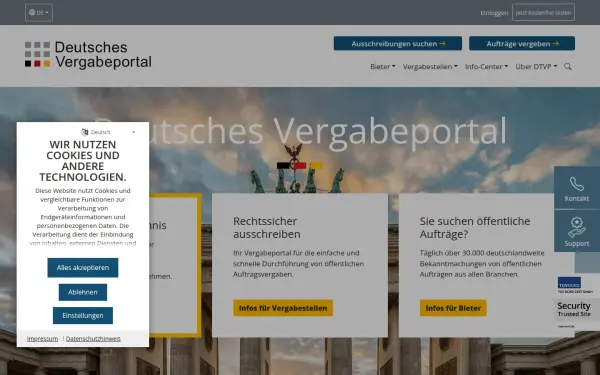This screenshot has height=375, width=600.
Task: Open cookie Einstellungen
Action: 83,315
